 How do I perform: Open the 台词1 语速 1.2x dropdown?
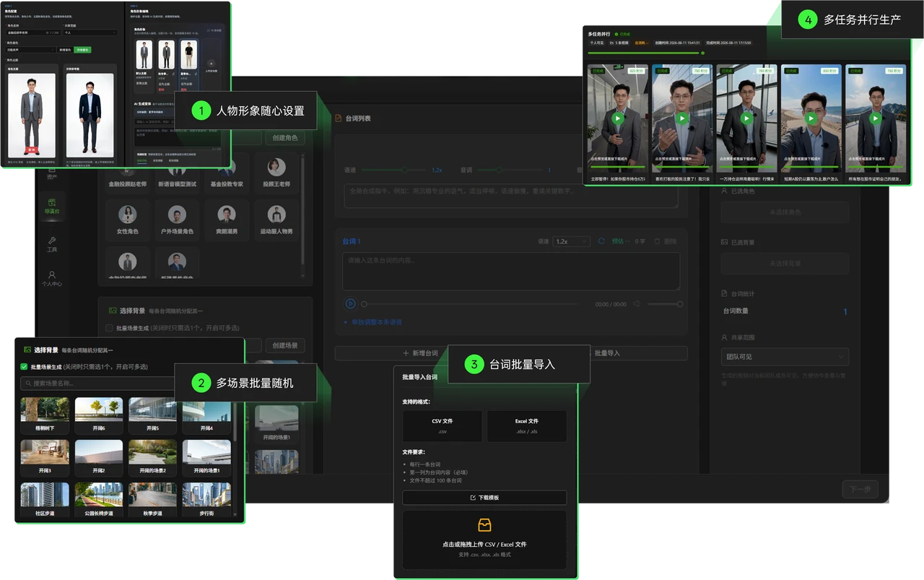click(572, 241)
